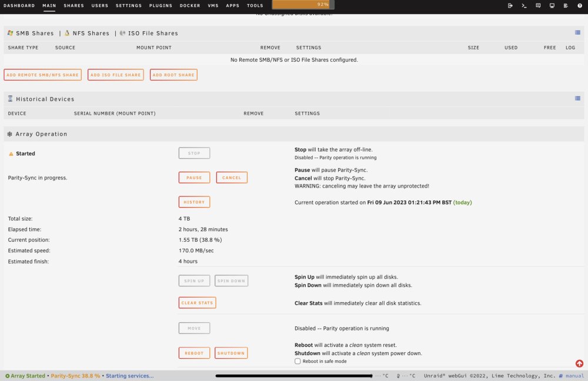Toggle the Historical Devices view icon
588x381 pixels.
coord(577,98)
